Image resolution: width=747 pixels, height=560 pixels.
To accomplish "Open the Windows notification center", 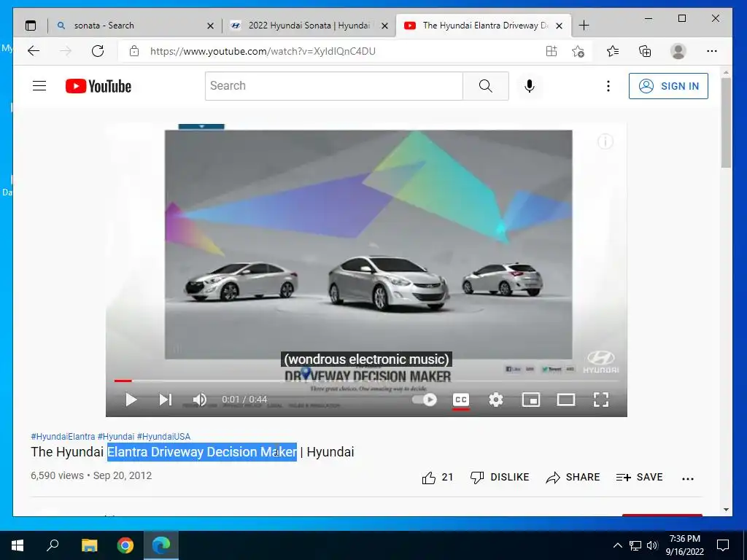I will (x=723, y=545).
